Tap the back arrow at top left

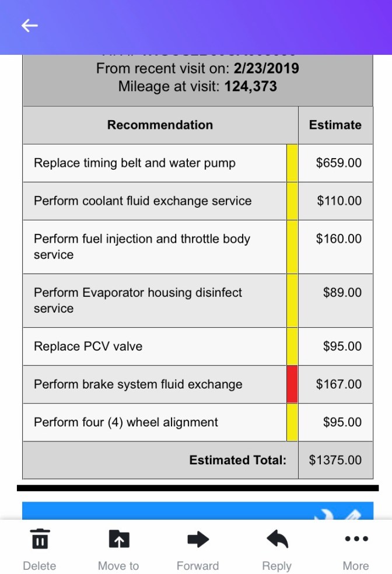pyautogui.click(x=29, y=26)
